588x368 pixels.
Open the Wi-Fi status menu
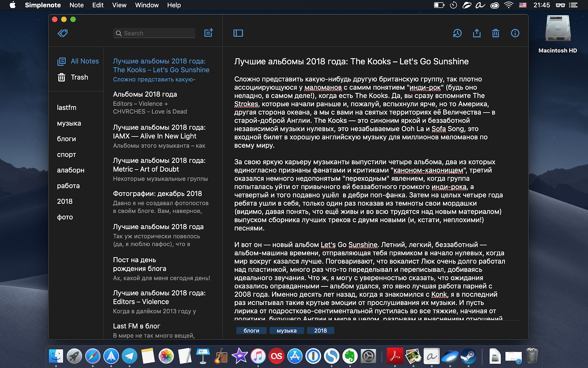click(x=509, y=5)
